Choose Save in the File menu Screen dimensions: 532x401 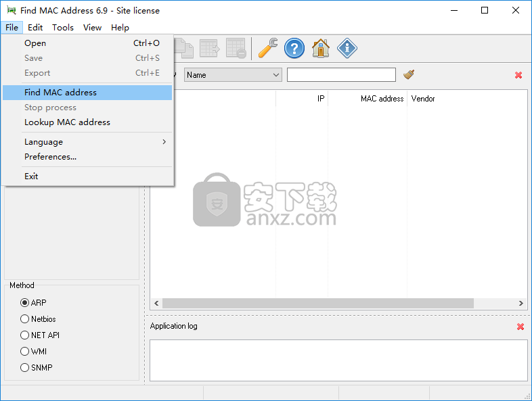coord(87,58)
